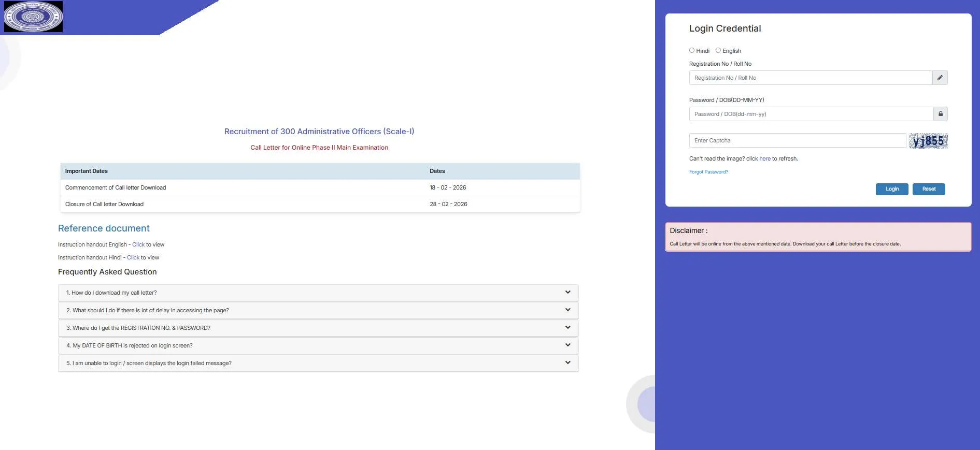Open the Hindi instruction handout link

(133, 257)
